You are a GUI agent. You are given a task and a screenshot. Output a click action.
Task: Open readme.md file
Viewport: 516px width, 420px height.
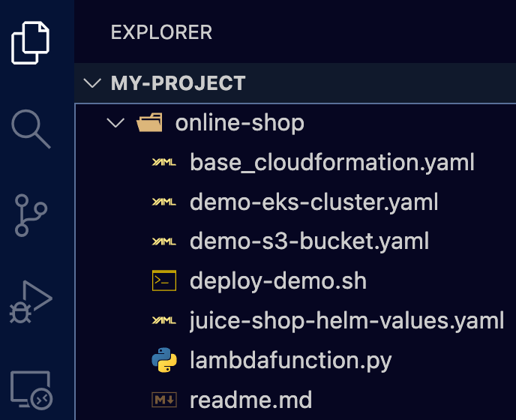point(250,400)
